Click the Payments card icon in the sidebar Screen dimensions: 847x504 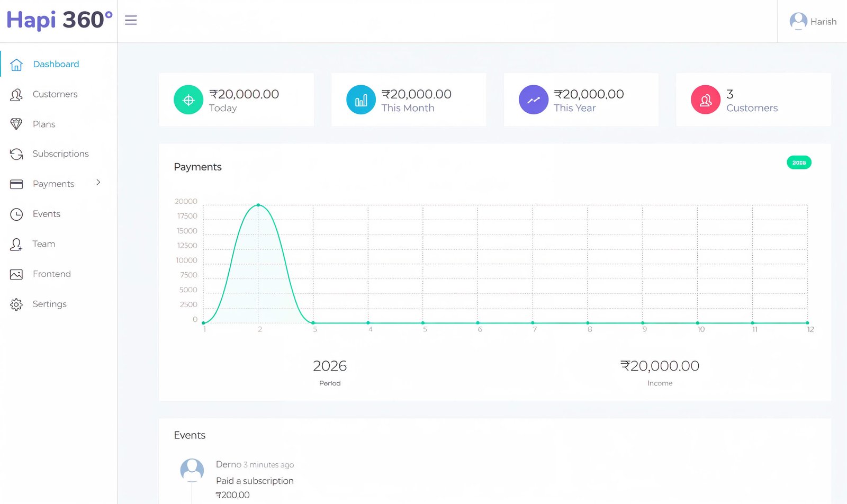click(x=16, y=184)
